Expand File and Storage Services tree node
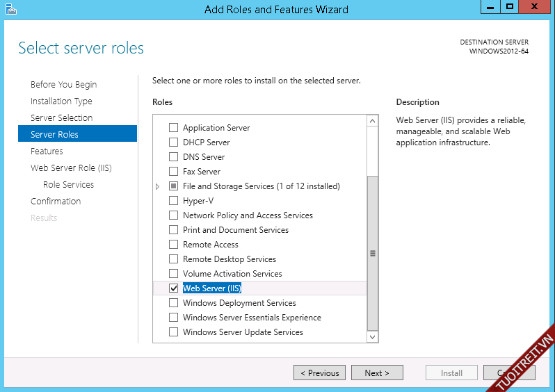This screenshot has height=392, width=555. click(x=158, y=186)
